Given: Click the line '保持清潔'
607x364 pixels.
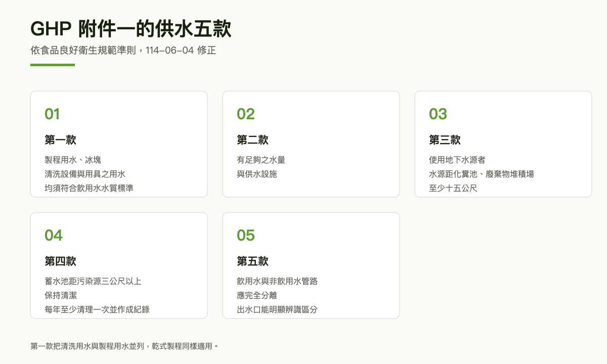Looking at the screenshot, I should [x=61, y=295].
